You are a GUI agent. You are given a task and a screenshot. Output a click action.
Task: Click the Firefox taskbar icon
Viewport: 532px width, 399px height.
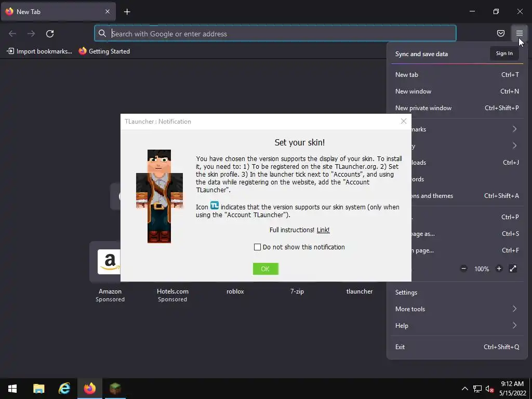90,389
